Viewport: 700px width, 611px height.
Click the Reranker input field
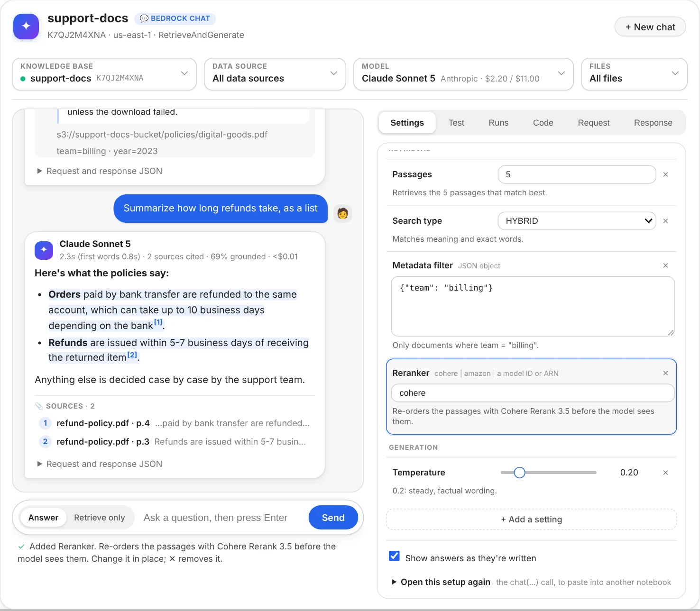tap(533, 393)
